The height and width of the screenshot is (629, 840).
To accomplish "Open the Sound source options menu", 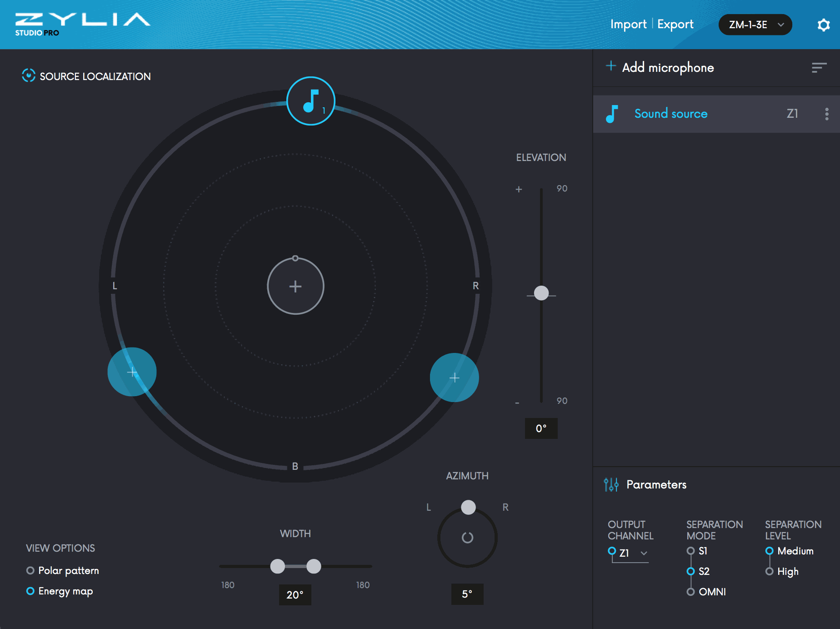I will (x=826, y=114).
